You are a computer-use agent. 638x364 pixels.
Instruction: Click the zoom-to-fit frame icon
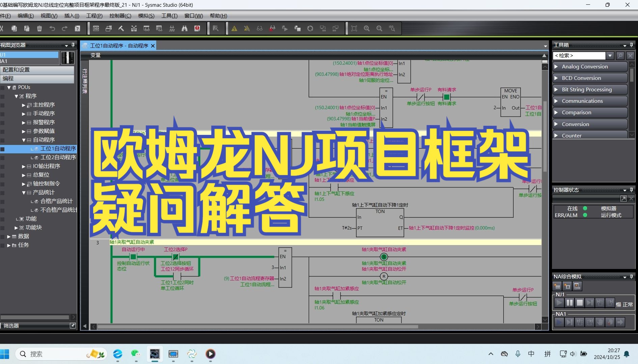354,29
